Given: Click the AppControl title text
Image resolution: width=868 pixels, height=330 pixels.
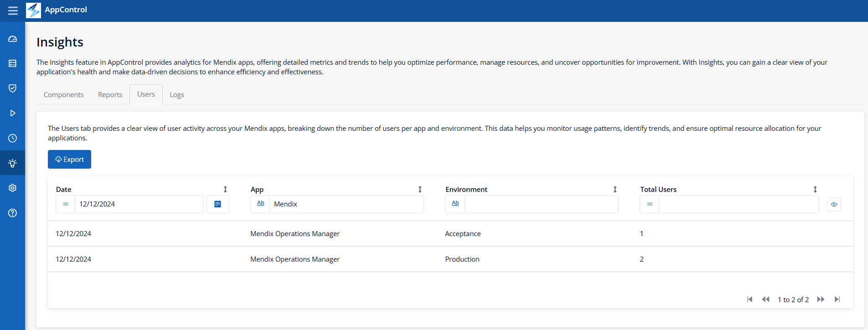Looking at the screenshot, I should (66, 10).
